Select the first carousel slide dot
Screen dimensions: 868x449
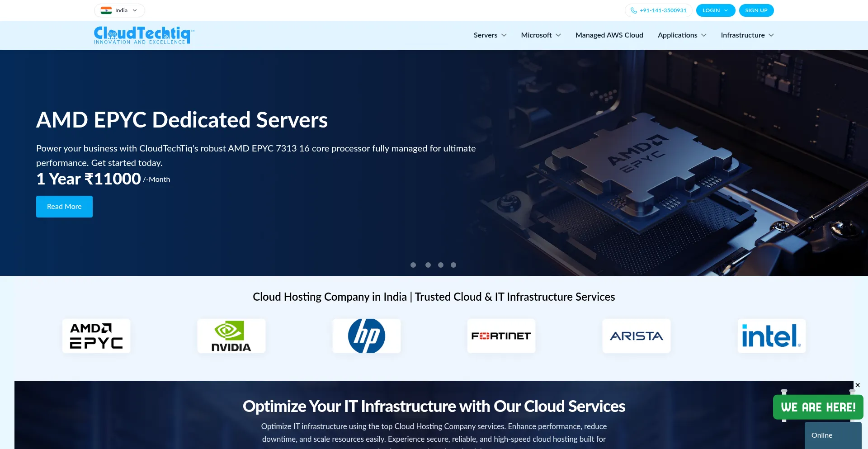tap(413, 265)
